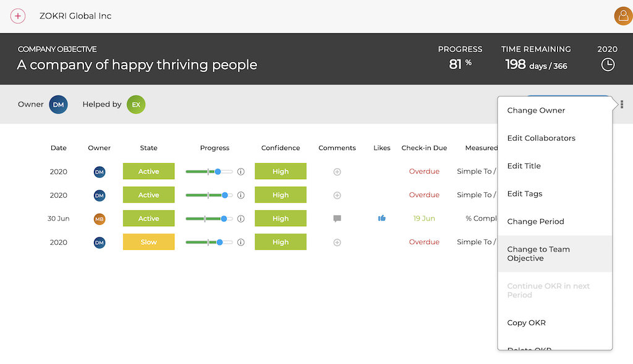
Task: Select Change Owner from the menu
Action: click(x=536, y=111)
